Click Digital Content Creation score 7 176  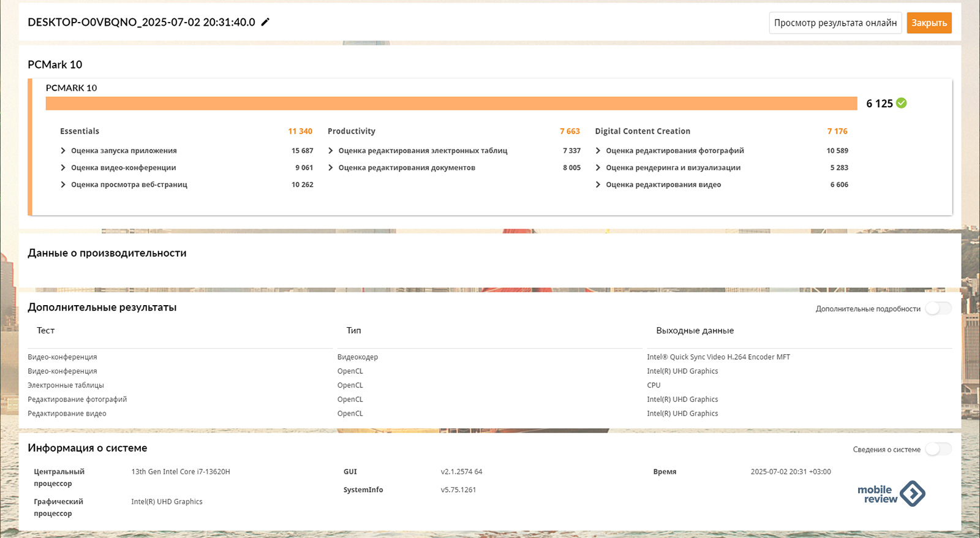click(837, 131)
